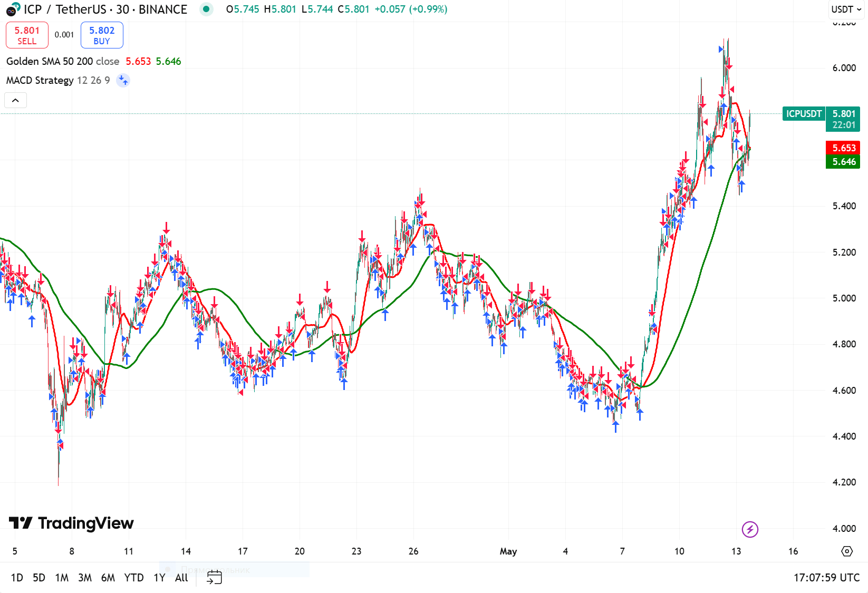The height and width of the screenshot is (593, 868).
Task: Click the O5.745 open value
Action: tap(243, 9)
